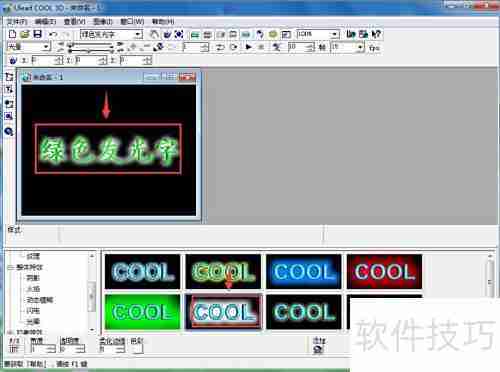Choose the red-background COOL preset thumbnail

click(385, 272)
